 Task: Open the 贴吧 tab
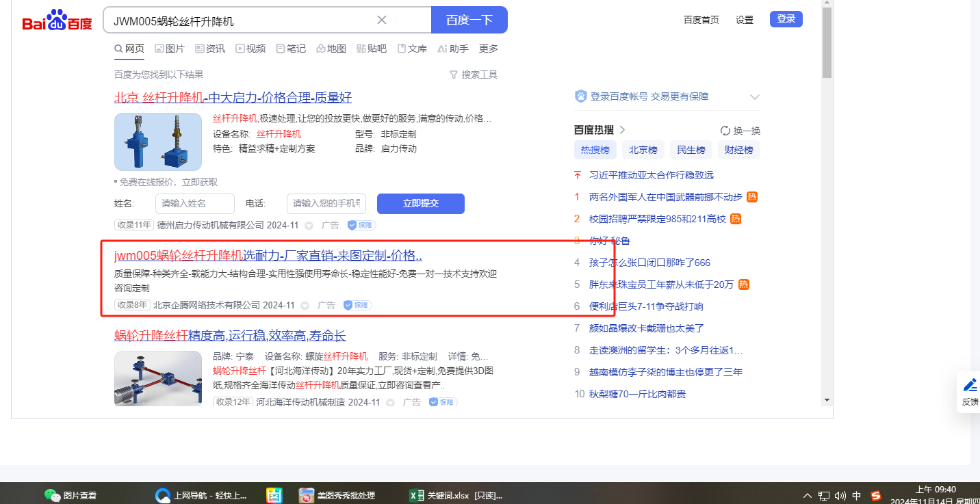tap(372, 49)
